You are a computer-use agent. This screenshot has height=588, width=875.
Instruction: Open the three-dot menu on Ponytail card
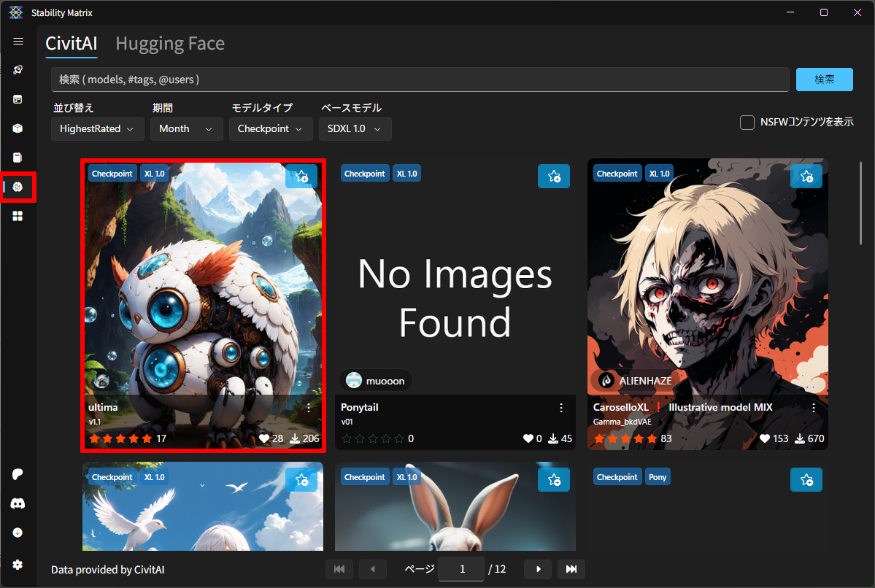(560, 409)
